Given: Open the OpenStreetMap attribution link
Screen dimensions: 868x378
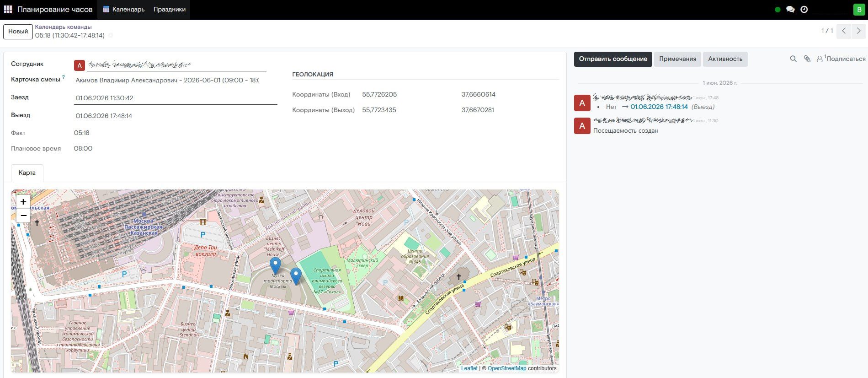Looking at the screenshot, I should click(x=507, y=368).
